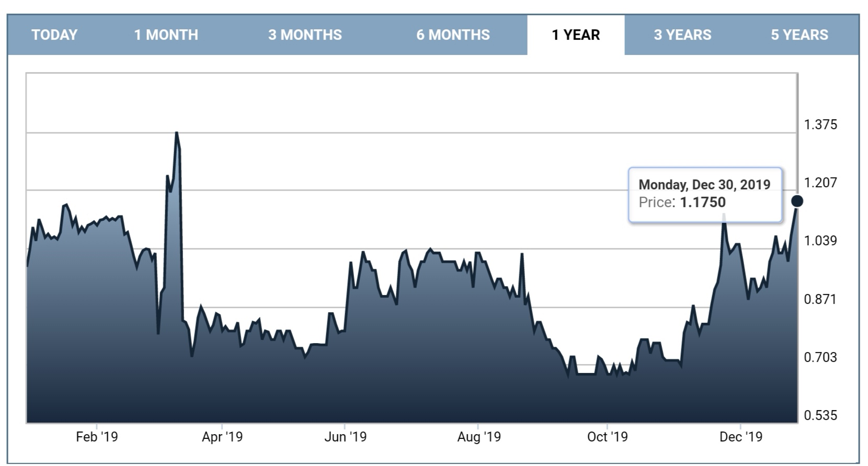Click the Feb '19 x-axis label
The height and width of the screenshot is (466, 868).
97,437
